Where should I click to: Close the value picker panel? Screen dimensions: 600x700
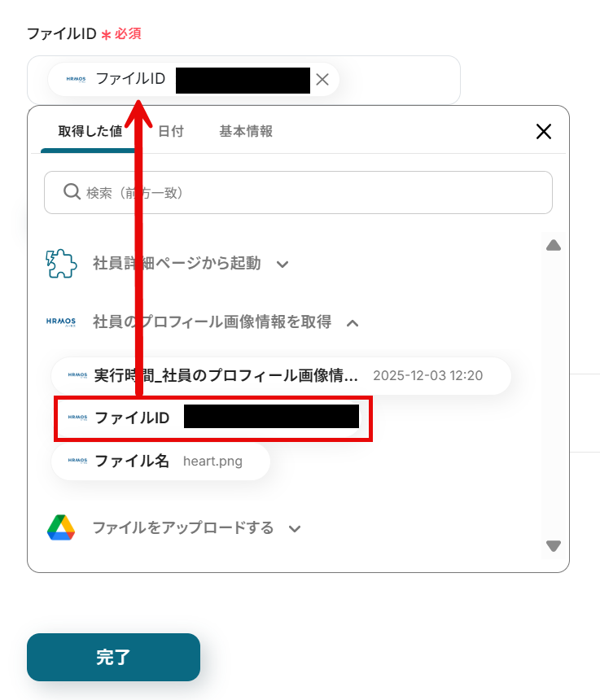click(x=543, y=131)
